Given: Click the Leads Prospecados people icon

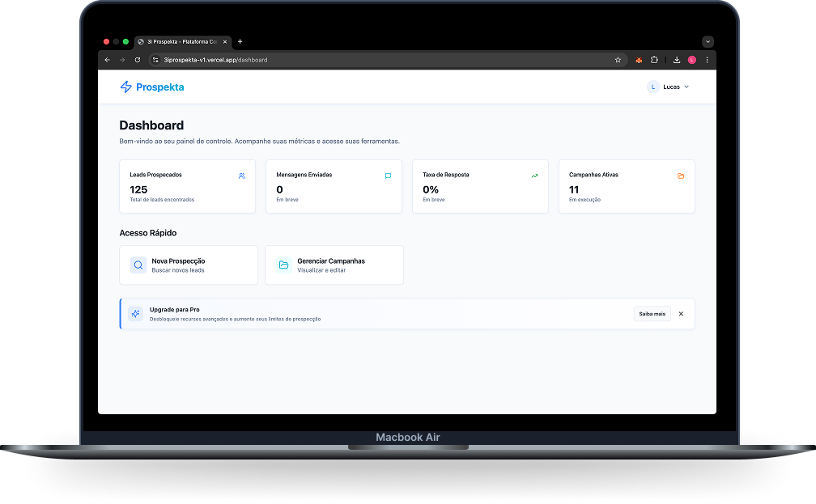Looking at the screenshot, I should pyautogui.click(x=242, y=176).
